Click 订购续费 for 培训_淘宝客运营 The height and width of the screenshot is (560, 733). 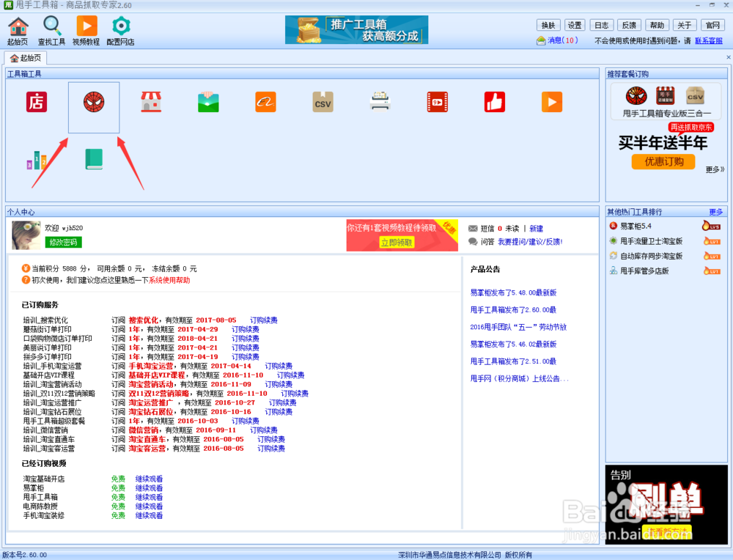271,449
